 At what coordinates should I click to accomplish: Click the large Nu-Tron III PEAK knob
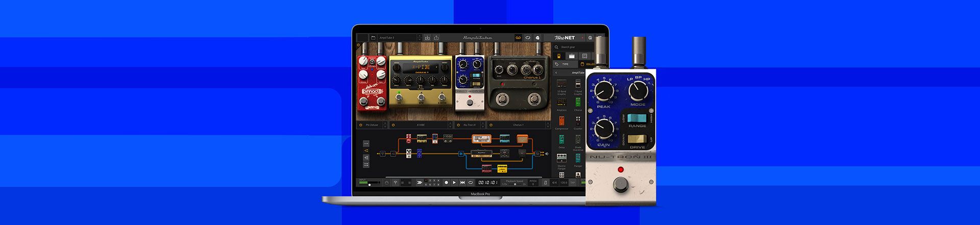pos(604,92)
